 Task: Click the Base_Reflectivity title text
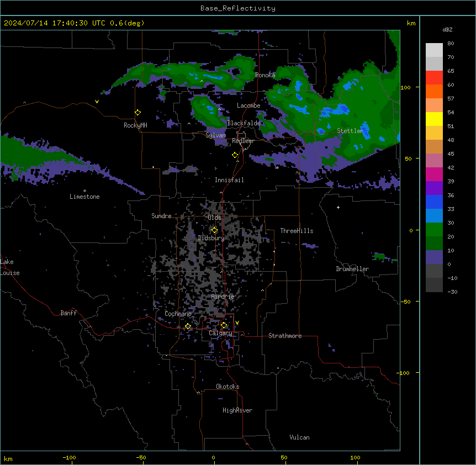(238, 8)
